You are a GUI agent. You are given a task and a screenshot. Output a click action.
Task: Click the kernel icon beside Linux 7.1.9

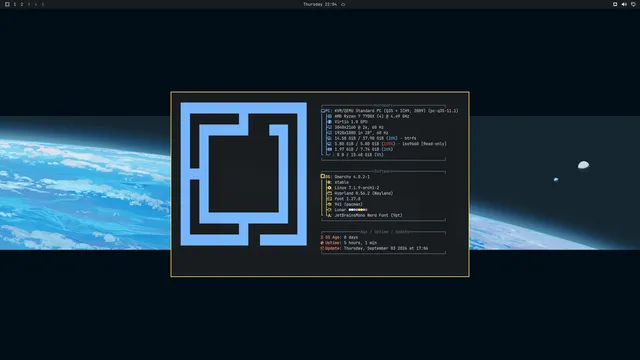coord(329,188)
